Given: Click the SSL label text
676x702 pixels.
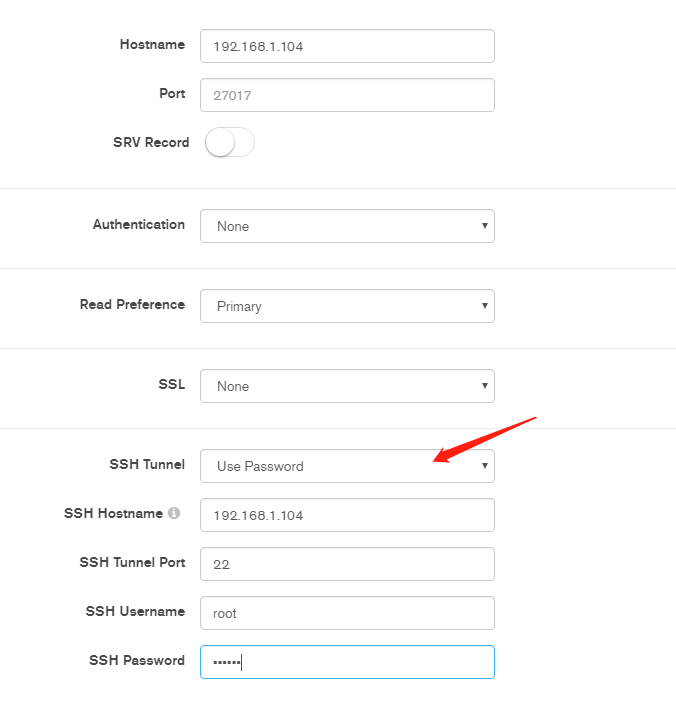Looking at the screenshot, I should (172, 384).
